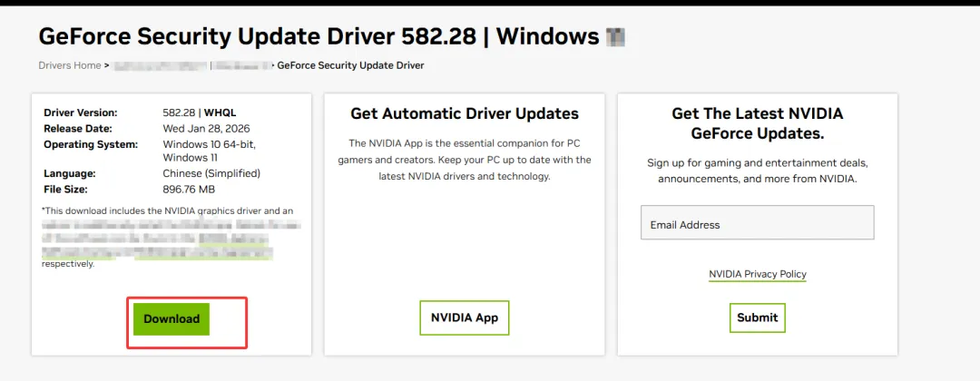Select heading Get The Latest NVIDIA GeForce Updates
Viewport: 980px width, 381px height.
pyautogui.click(x=758, y=123)
